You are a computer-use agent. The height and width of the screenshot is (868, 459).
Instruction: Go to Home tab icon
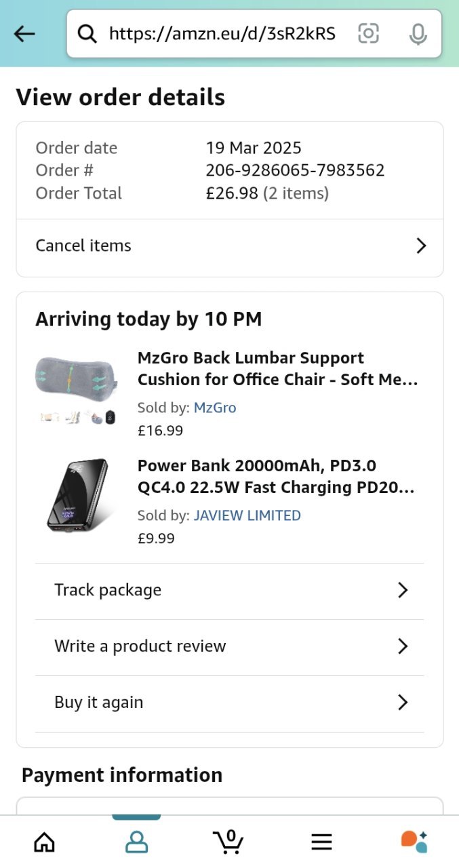44,842
